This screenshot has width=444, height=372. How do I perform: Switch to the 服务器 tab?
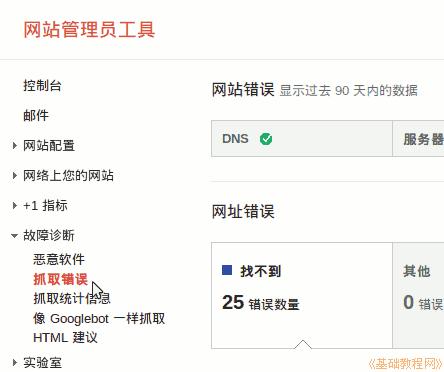coord(418,139)
